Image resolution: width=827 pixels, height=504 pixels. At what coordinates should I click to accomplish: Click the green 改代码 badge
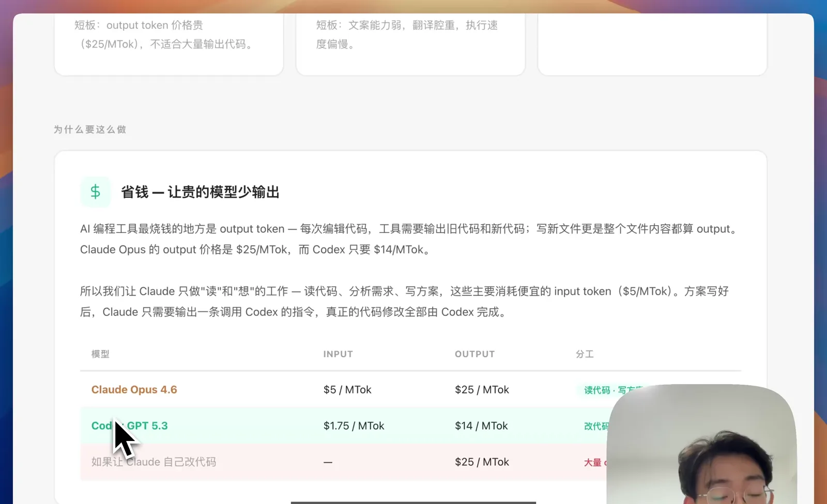pos(596,426)
